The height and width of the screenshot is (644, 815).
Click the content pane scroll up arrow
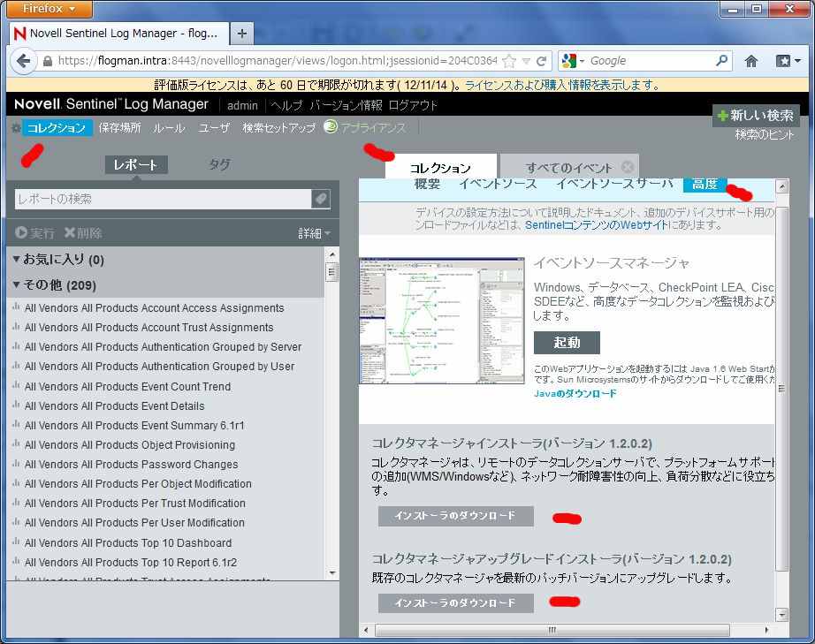click(x=781, y=186)
